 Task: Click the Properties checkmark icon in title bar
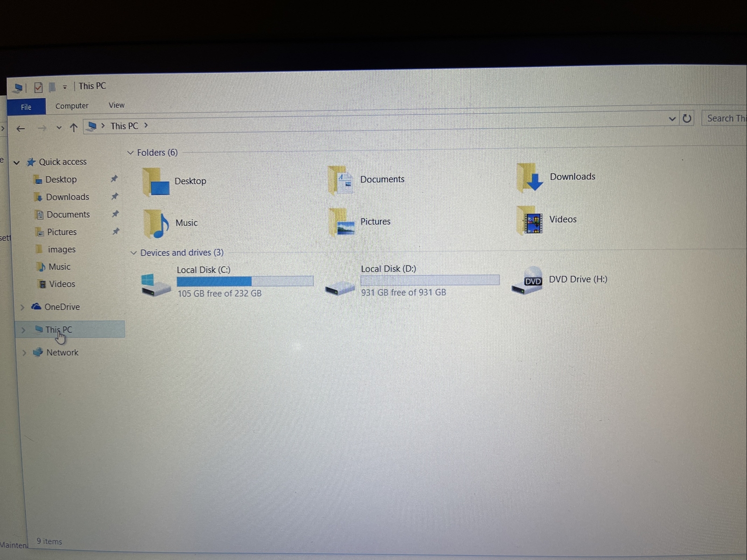[38, 87]
